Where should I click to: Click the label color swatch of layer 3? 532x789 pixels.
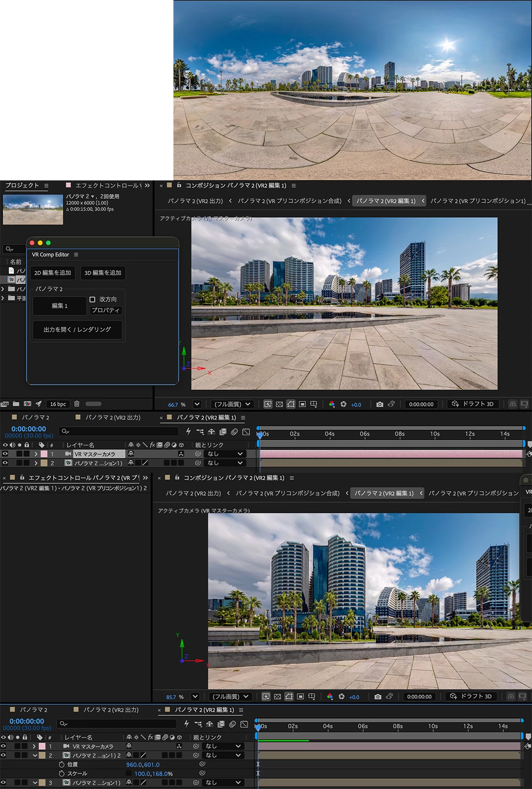42,782
